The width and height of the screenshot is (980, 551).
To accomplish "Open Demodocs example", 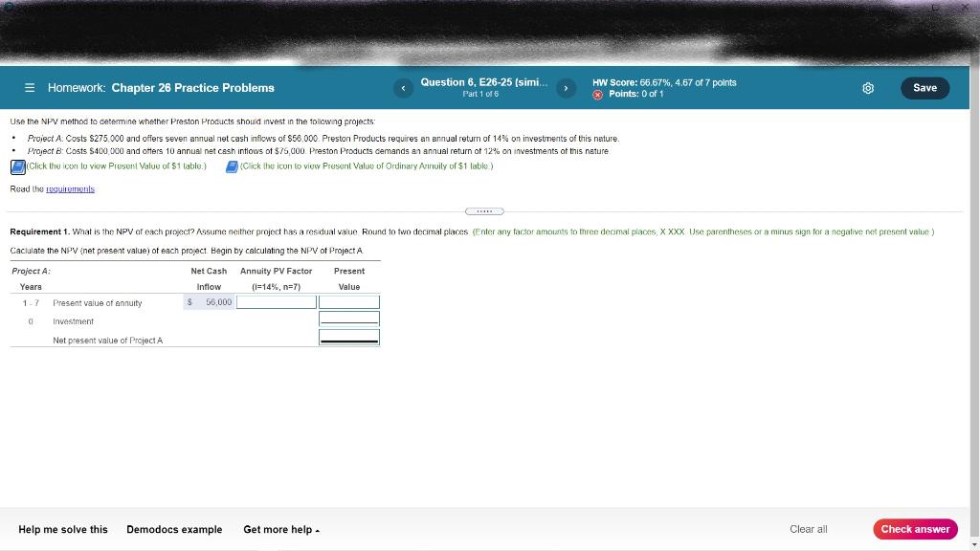I will [174, 529].
